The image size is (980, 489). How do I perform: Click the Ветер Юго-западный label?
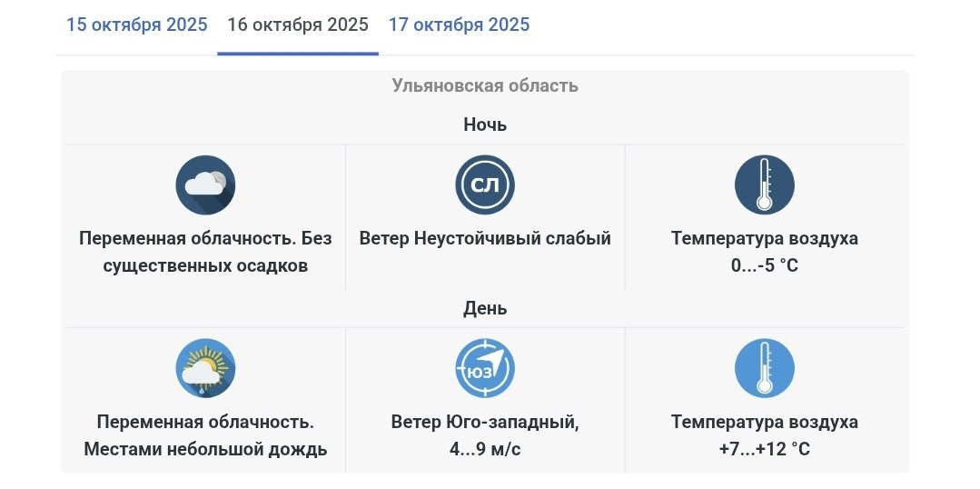pos(485,423)
